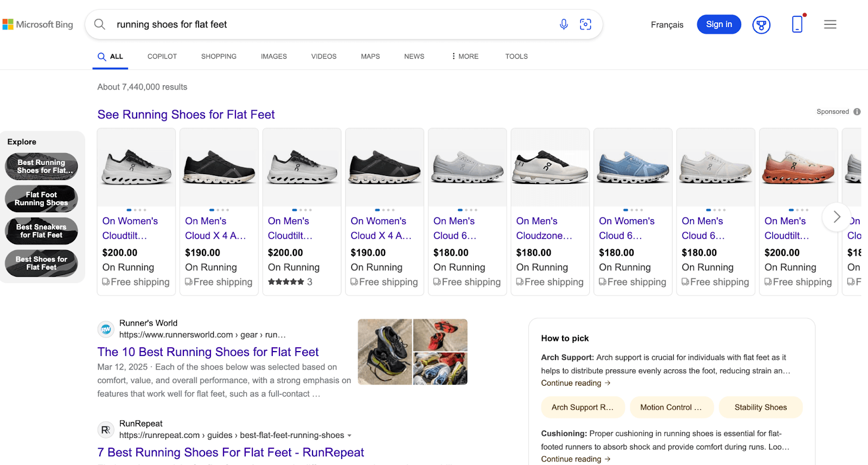Open the mobile phone icon
The height and width of the screenshot is (465, 868).
[x=797, y=24]
